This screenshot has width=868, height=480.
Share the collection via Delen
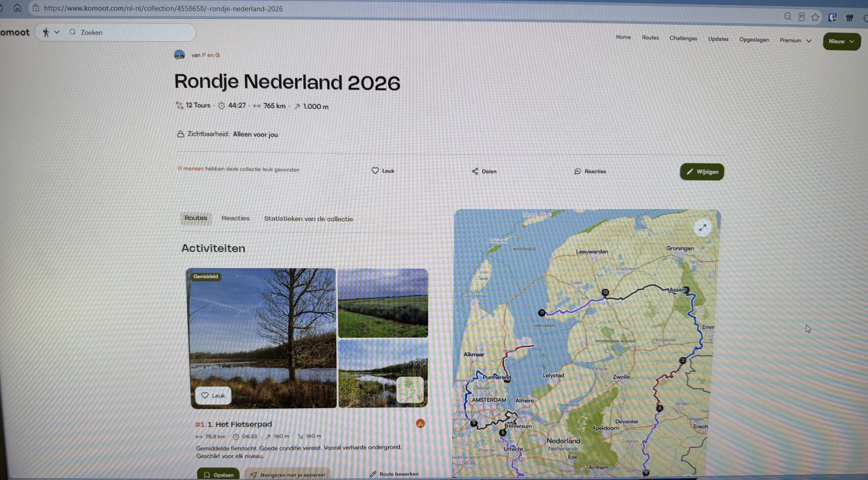click(x=484, y=171)
